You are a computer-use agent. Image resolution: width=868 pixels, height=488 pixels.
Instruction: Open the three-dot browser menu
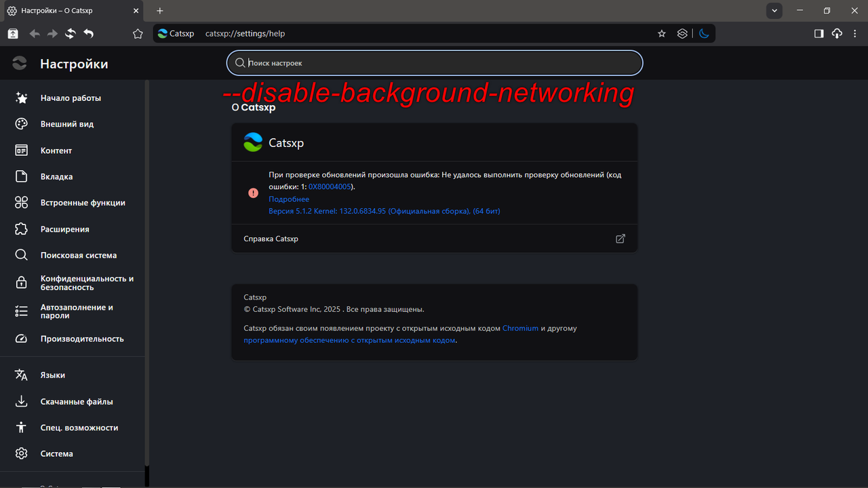coord(855,33)
